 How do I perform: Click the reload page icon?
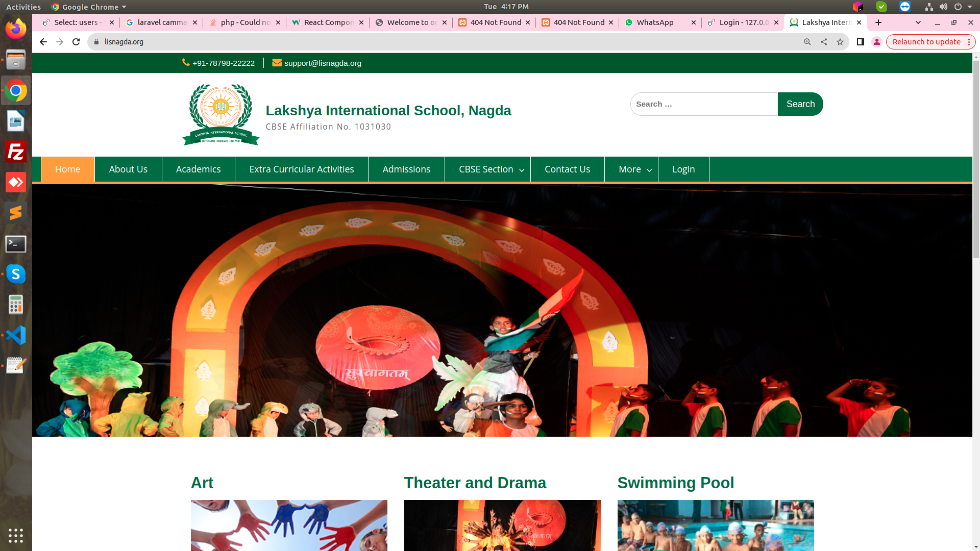(x=76, y=42)
